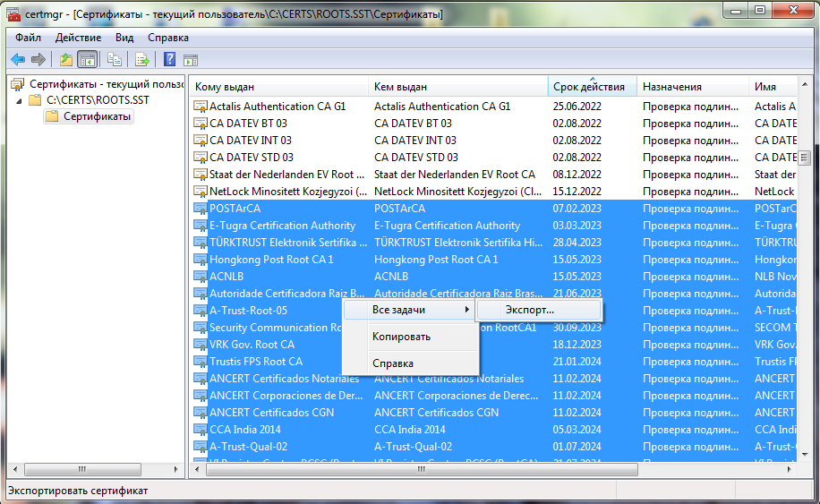Choose Экспорт... from the submenu

(x=539, y=310)
